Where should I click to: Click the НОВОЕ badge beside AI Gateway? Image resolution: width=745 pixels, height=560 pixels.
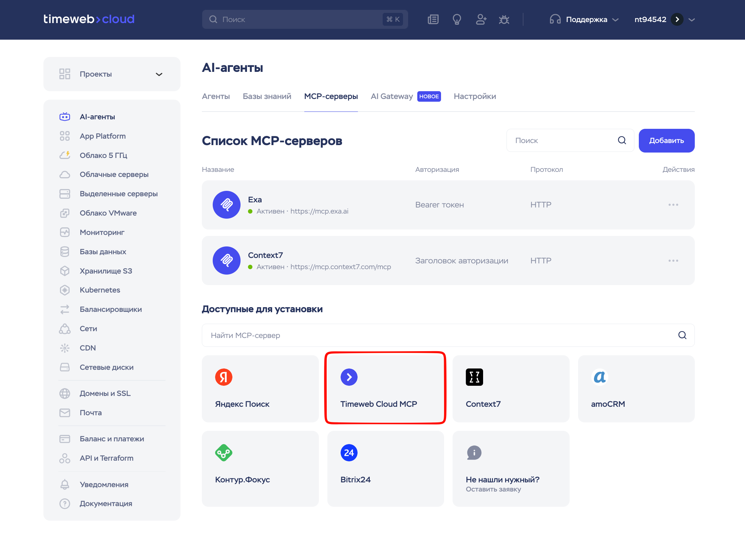429,96
